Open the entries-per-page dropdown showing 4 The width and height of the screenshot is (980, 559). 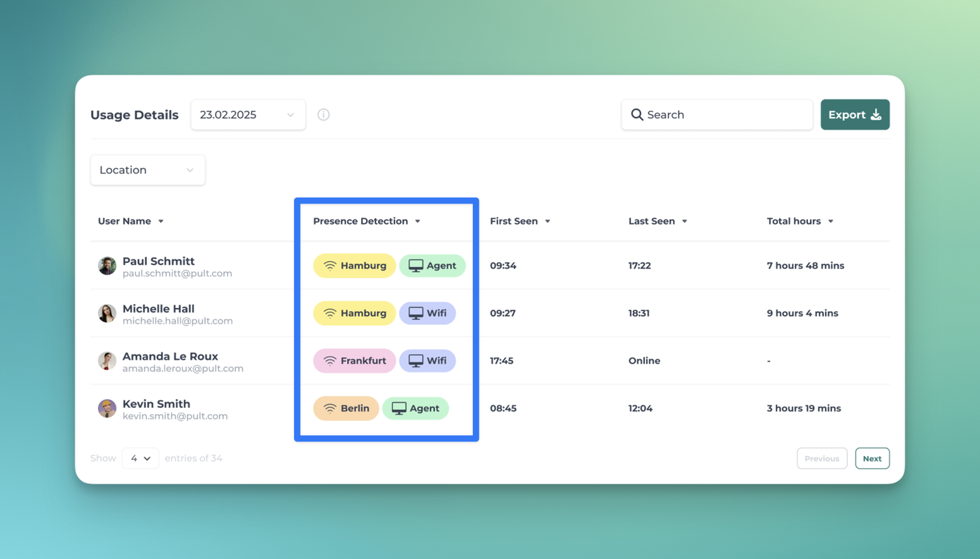(x=141, y=458)
